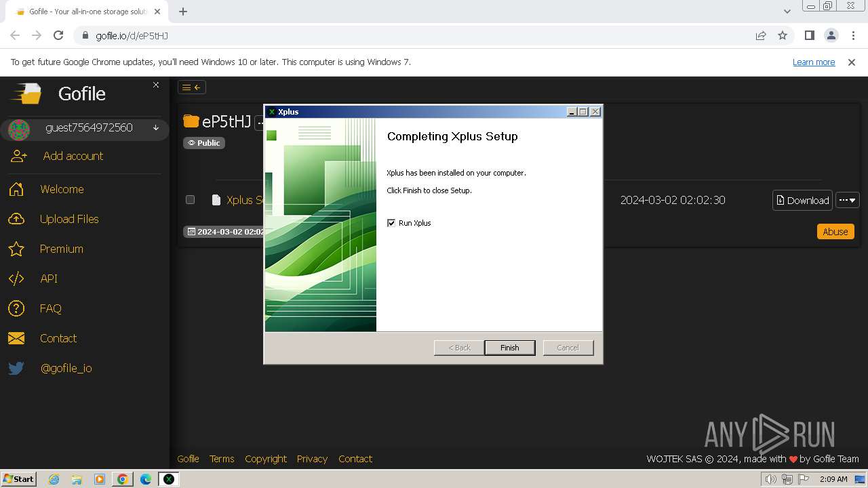Click the FAQ question mark icon
This screenshot has height=488, width=868.
(x=16, y=308)
